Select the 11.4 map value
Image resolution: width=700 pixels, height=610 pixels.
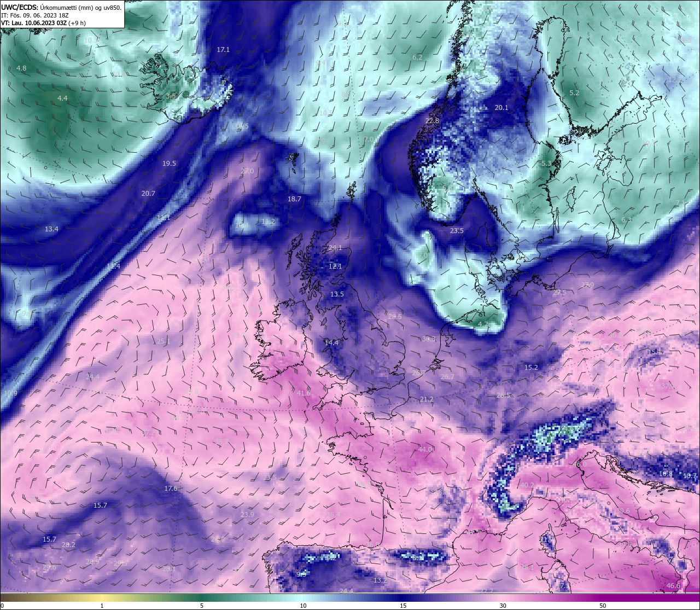click(113, 266)
